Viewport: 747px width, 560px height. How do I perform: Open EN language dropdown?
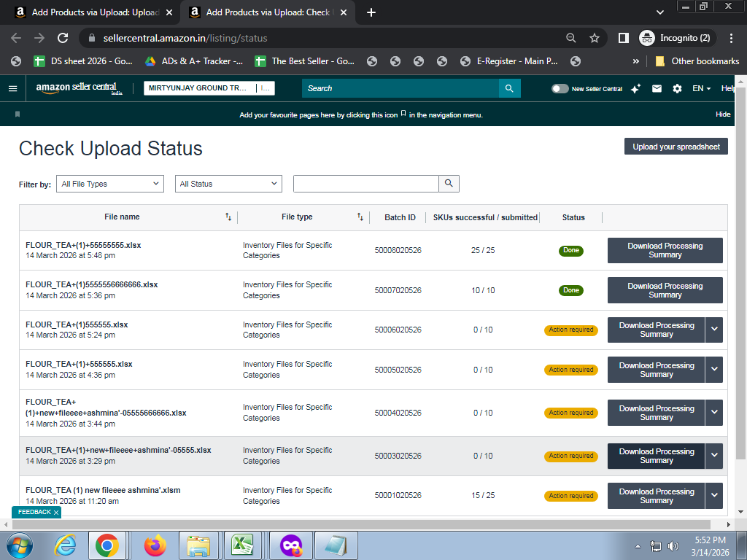pyautogui.click(x=701, y=88)
